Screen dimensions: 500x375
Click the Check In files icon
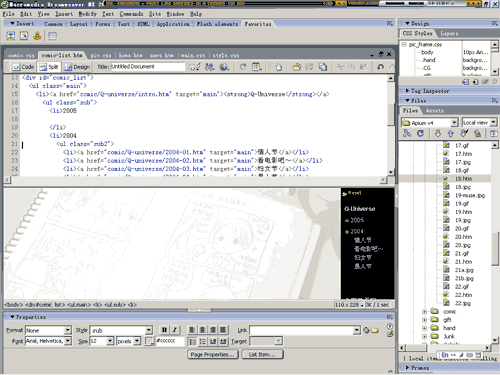click(x=477, y=134)
